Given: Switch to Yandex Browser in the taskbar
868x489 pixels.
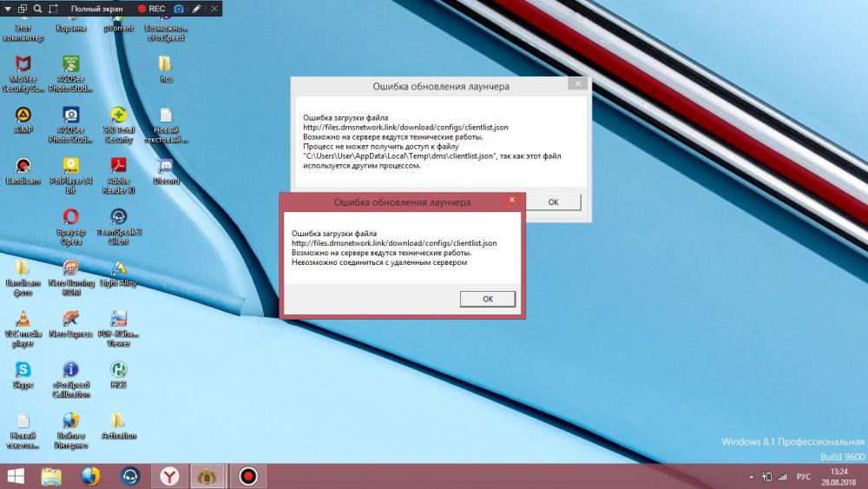Looking at the screenshot, I should (170, 476).
